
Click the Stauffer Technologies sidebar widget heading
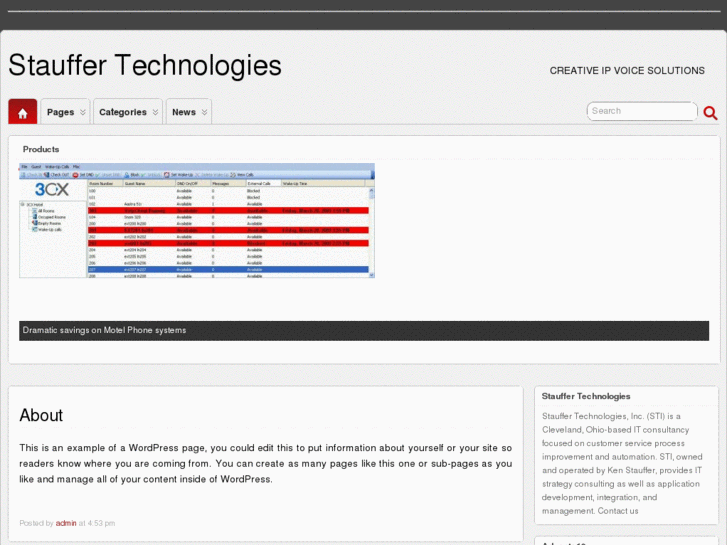[x=586, y=396]
